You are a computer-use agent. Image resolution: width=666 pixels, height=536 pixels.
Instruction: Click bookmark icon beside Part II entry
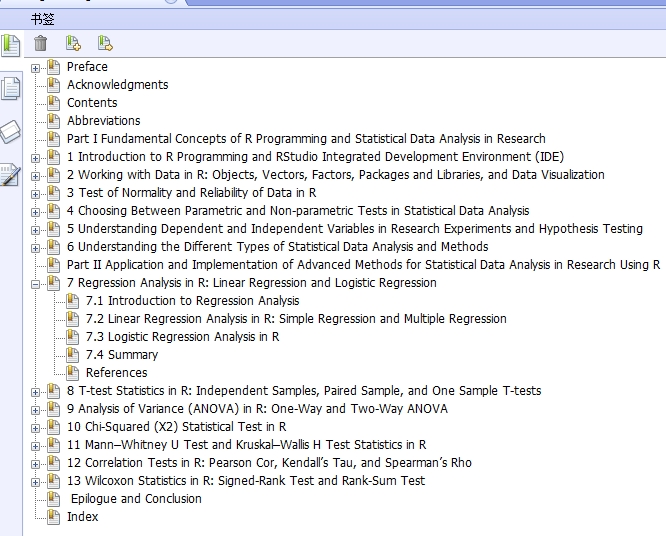[54, 265]
